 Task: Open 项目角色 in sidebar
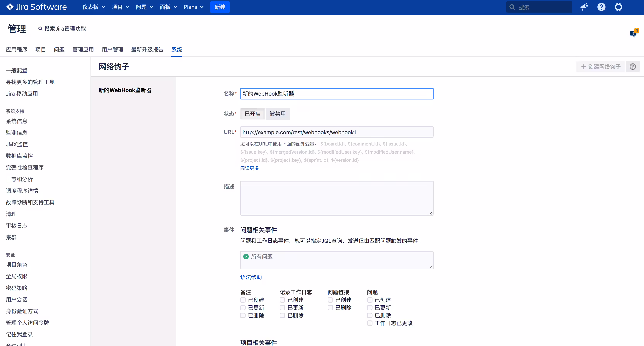click(16, 265)
